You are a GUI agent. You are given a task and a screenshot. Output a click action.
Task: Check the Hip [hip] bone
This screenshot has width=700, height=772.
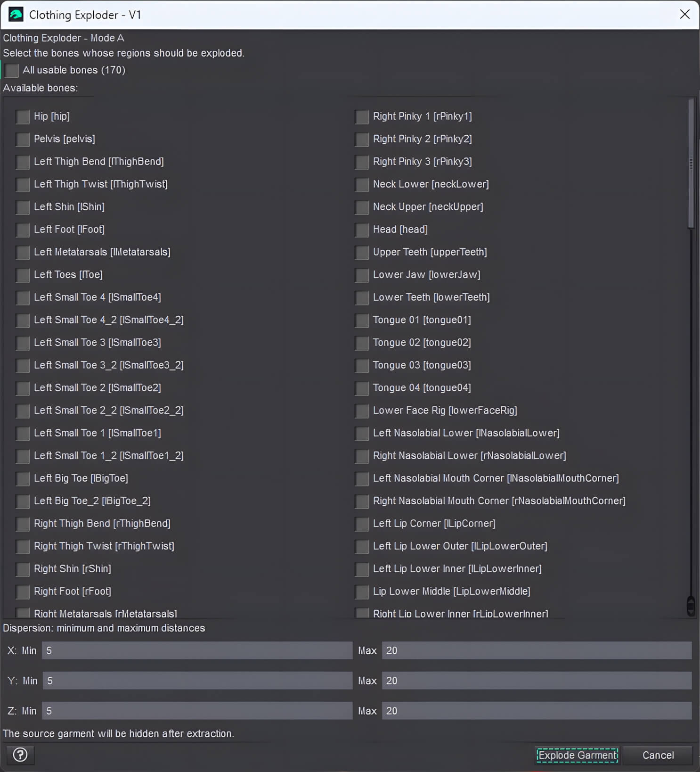pyautogui.click(x=23, y=116)
